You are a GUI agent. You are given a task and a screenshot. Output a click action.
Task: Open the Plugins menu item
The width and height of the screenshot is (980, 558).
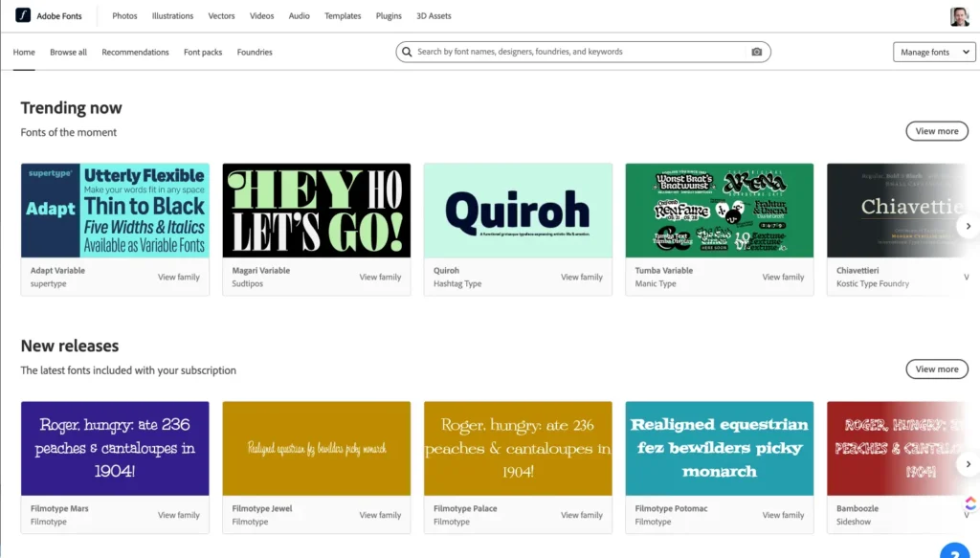click(389, 15)
